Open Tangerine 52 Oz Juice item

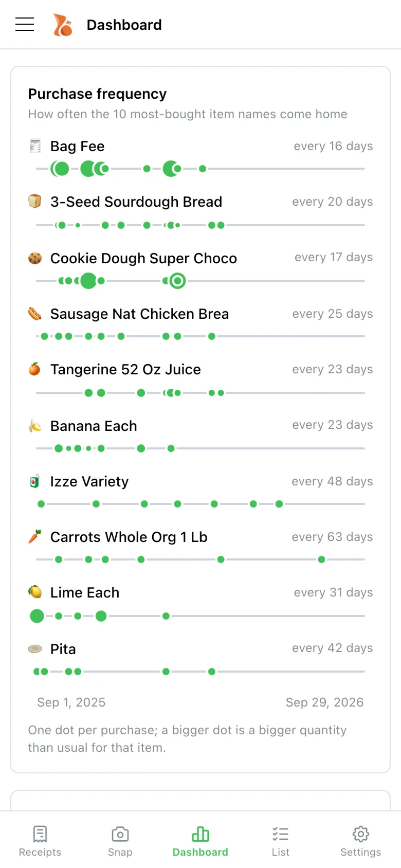125,370
